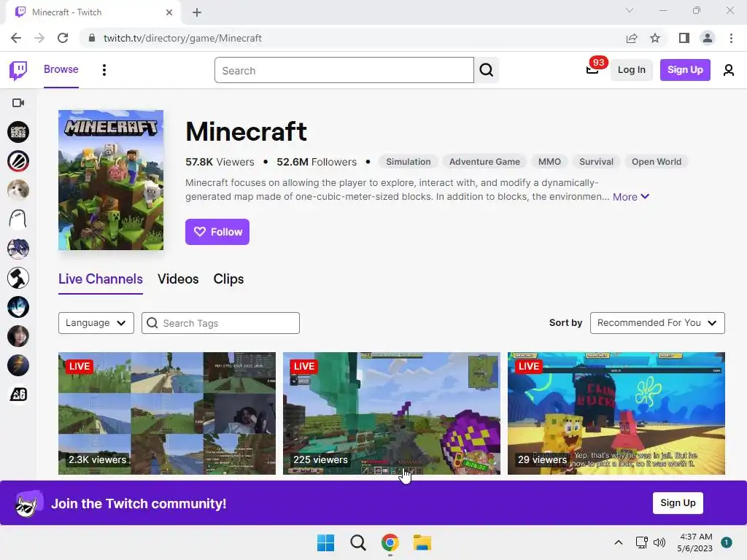Bookmark this page with the star icon
The image size is (747, 560).
coord(655,38)
